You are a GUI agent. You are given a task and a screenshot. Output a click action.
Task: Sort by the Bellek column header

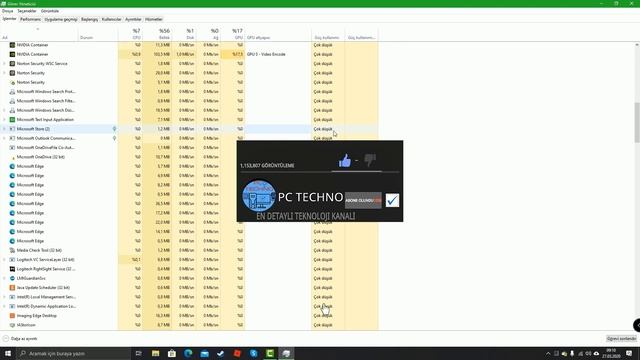click(x=157, y=34)
